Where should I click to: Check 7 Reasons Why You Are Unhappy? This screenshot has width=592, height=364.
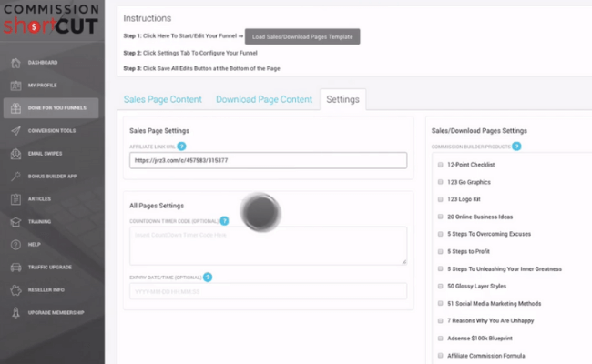click(440, 320)
